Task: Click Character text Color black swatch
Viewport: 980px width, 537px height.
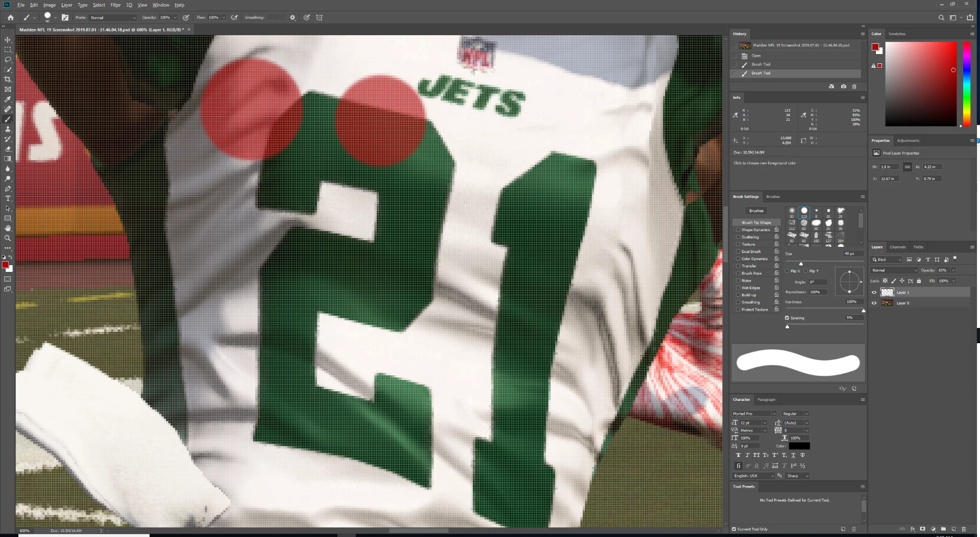Action: click(x=799, y=446)
